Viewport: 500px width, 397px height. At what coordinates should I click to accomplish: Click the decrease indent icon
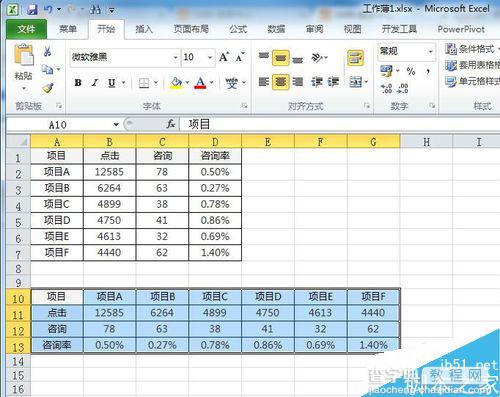coord(317,82)
